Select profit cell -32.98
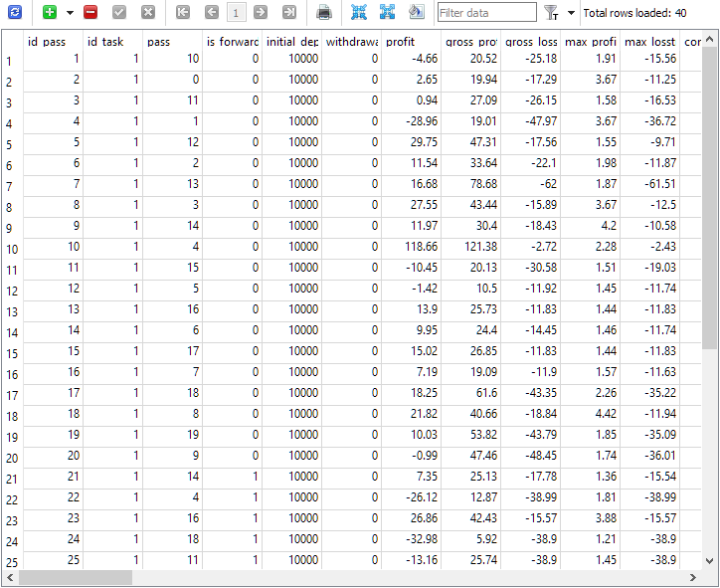The width and height of the screenshot is (720, 588). click(411, 539)
